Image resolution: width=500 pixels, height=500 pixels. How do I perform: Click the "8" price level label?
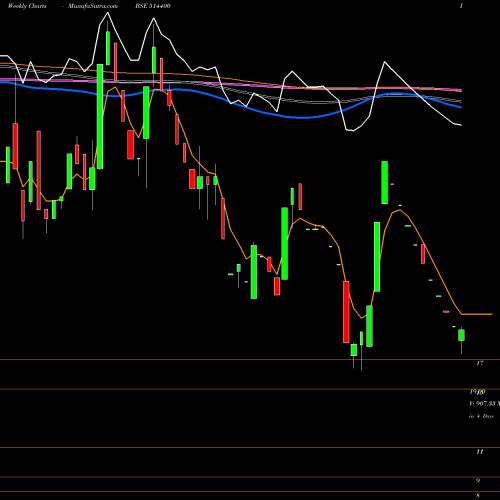tap(478, 495)
